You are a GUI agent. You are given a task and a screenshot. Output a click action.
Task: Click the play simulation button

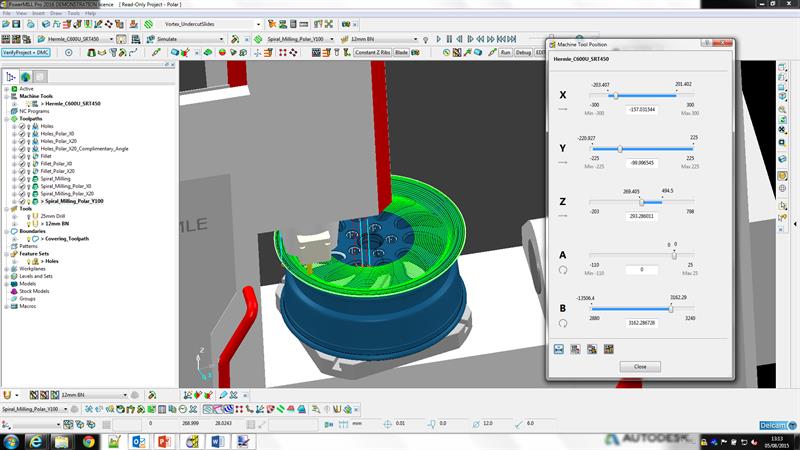point(438,39)
